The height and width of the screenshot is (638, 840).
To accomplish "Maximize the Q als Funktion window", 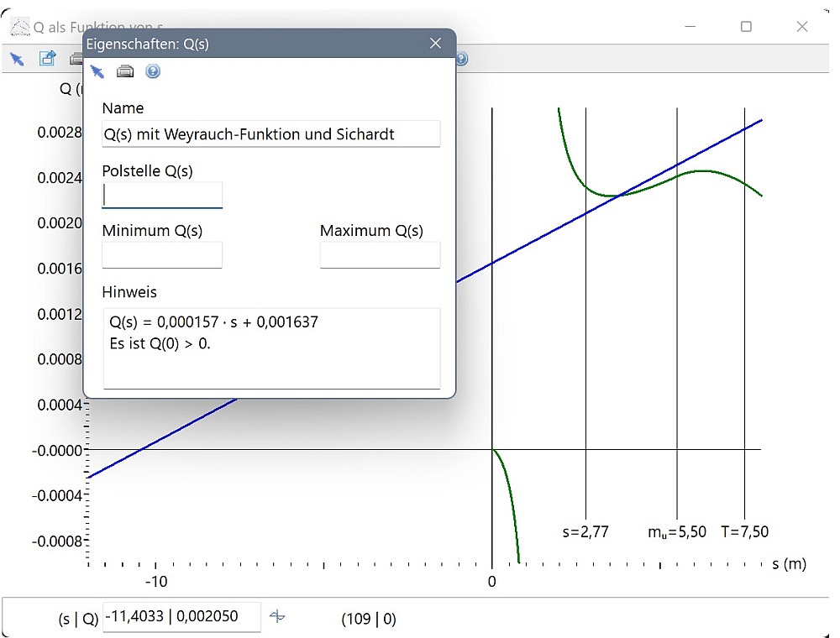I will pos(746,27).
